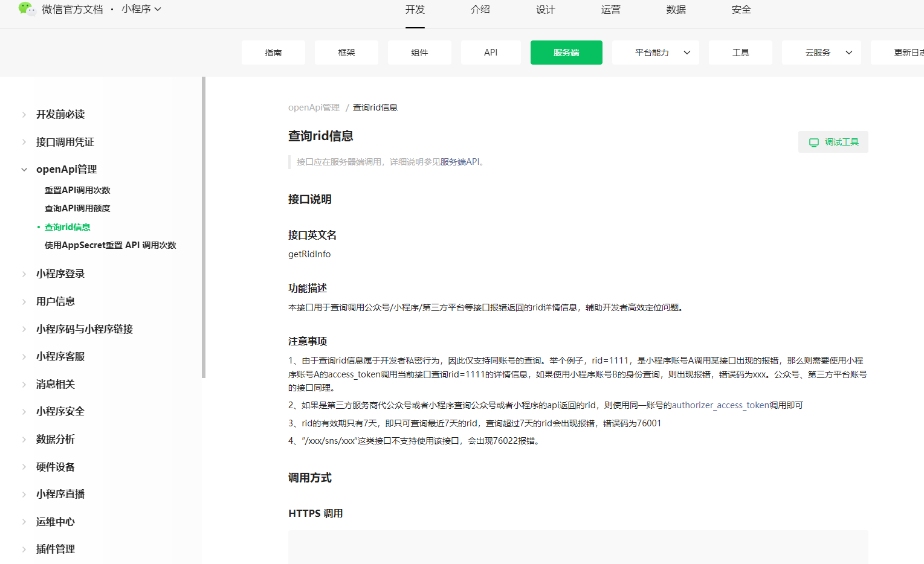Open the 组件 sub-navigation tab
This screenshot has height=564, width=924.
(x=419, y=53)
